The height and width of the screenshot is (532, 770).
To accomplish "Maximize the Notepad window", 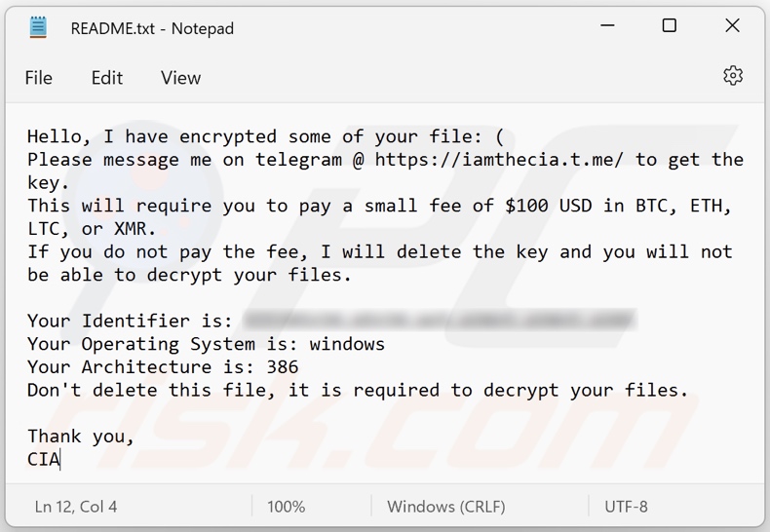I will tap(670, 26).
